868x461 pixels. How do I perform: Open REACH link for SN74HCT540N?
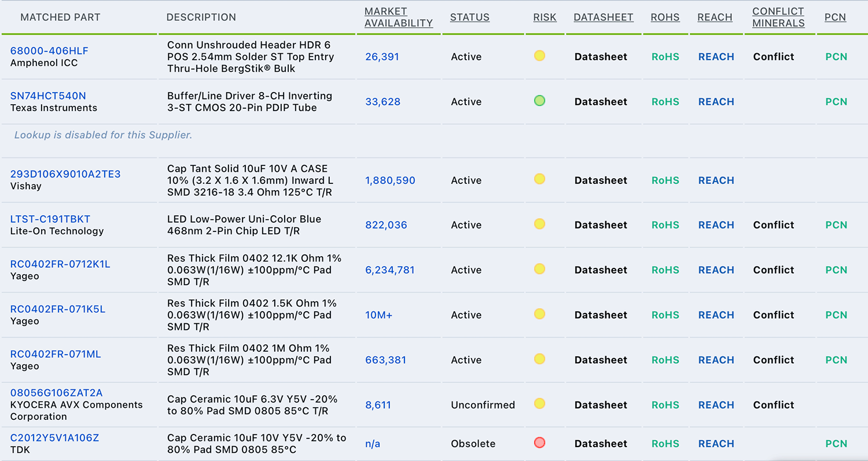(716, 102)
